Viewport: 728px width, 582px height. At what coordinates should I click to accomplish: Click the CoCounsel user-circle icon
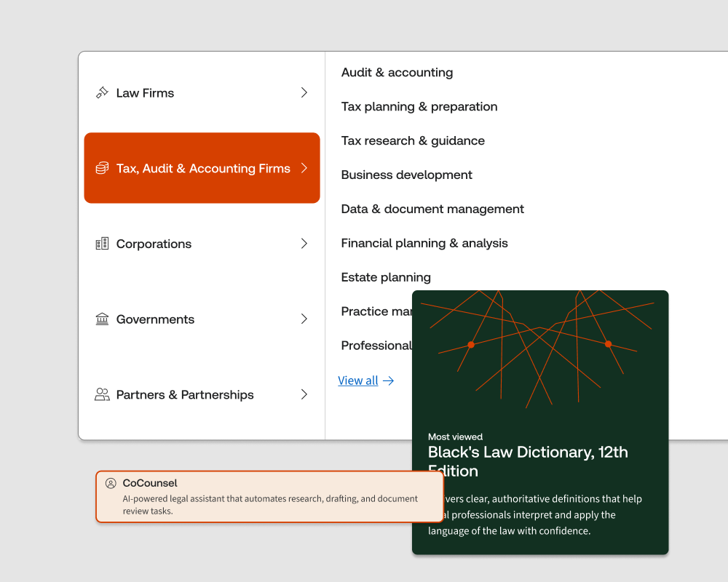pos(111,483)
